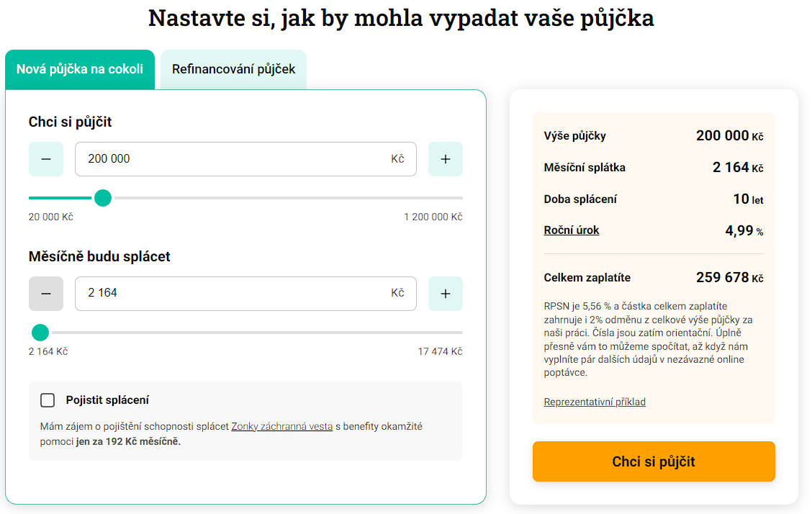Open the Zonky záchranná vesta link
This screenshot has width=812, height=514.
point(281,426)
